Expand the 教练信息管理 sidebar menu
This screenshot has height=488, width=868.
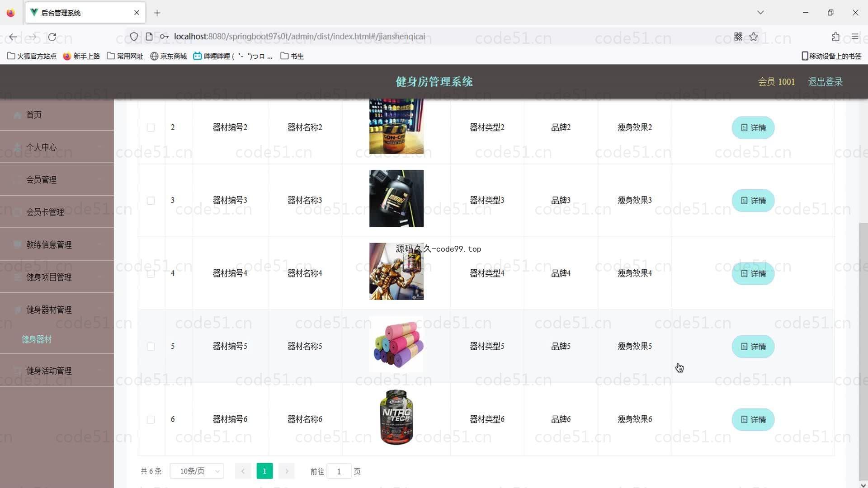click(x=57, y=245)
